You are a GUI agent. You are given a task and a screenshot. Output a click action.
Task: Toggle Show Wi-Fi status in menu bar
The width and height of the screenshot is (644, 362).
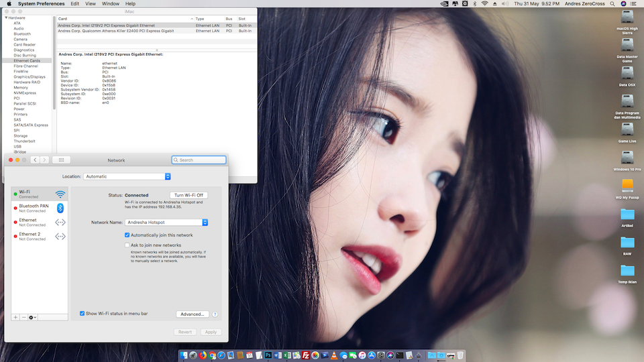(x=83, y=314)
